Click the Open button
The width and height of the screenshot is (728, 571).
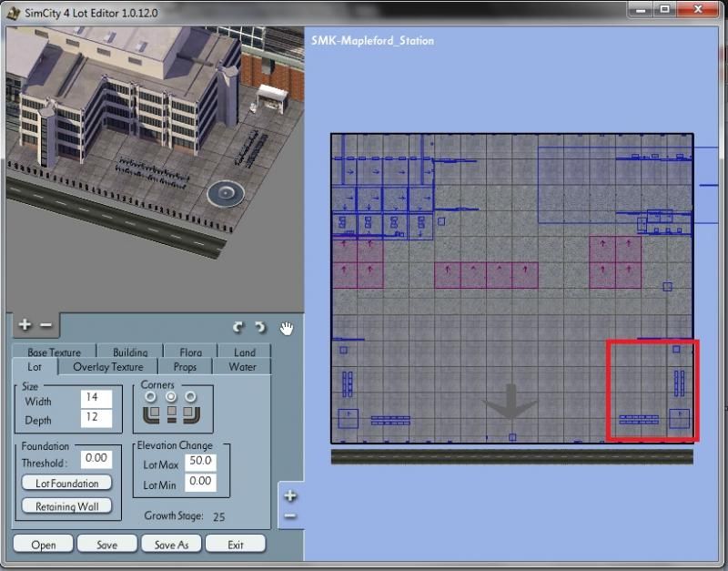[x=43, y=544]
